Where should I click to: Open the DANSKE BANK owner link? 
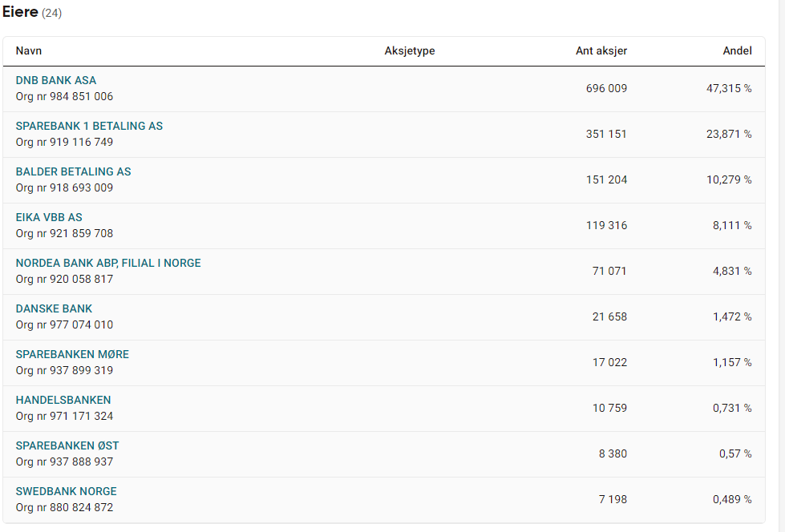(x=54, y=308)
